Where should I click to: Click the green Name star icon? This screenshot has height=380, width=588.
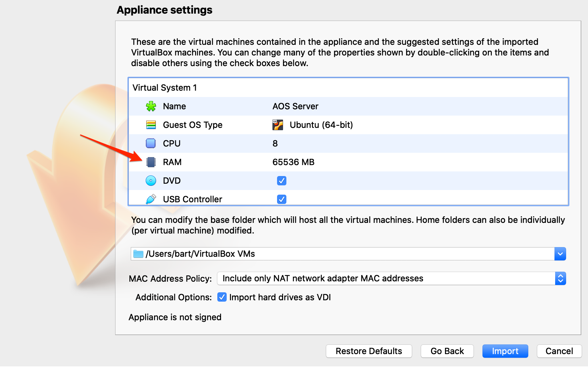point(151,106)
